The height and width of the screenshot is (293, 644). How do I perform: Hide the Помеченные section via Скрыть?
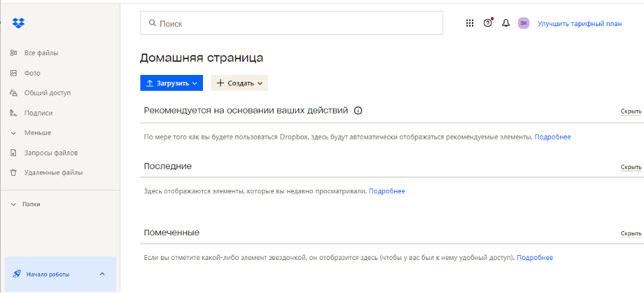point(631,233)
